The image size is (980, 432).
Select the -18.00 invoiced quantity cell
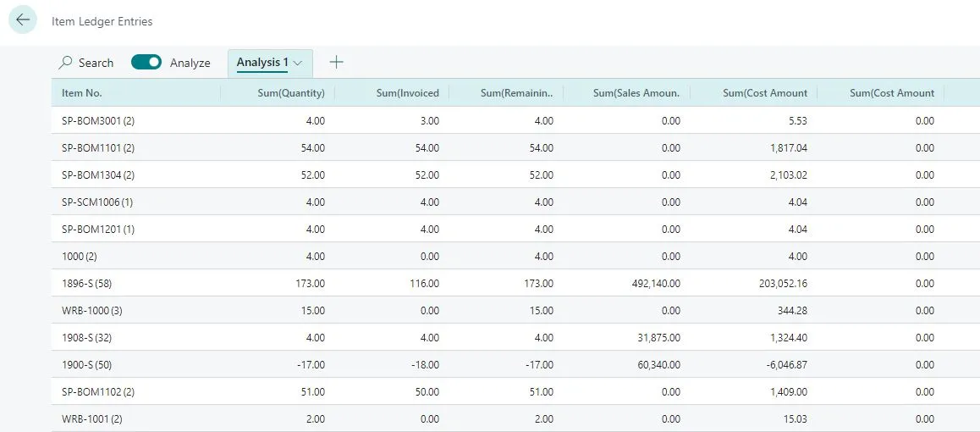(x=424, y=364)
